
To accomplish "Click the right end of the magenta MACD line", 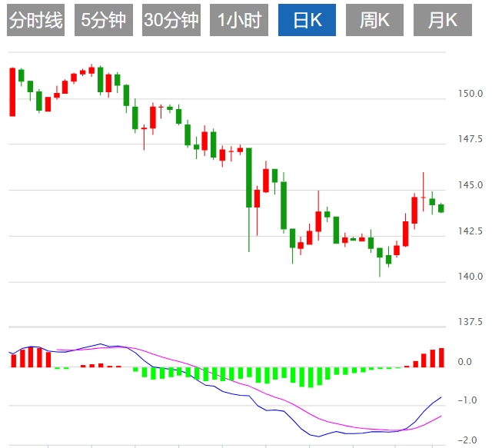I will pyautogui.click(x=440, y=416).
